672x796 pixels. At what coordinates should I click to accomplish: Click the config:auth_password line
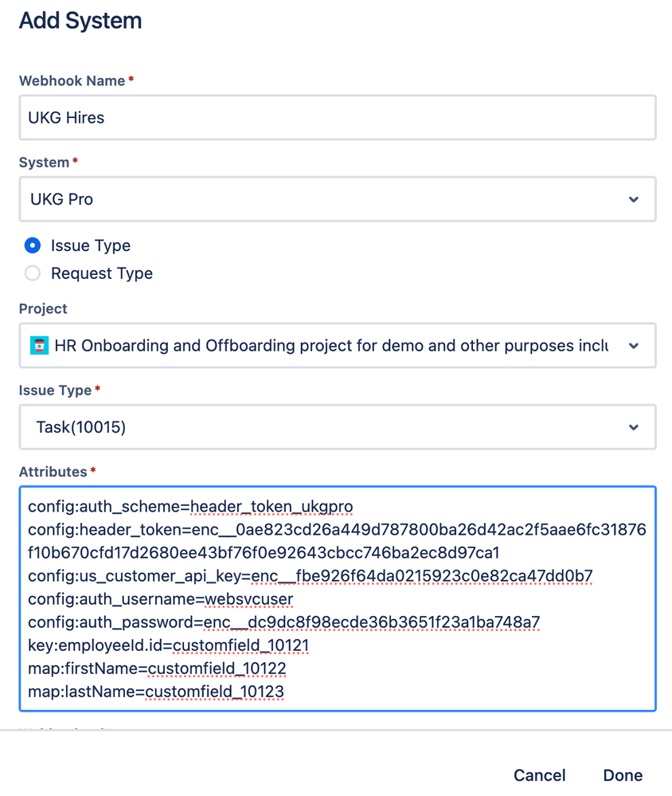(283, 622)
